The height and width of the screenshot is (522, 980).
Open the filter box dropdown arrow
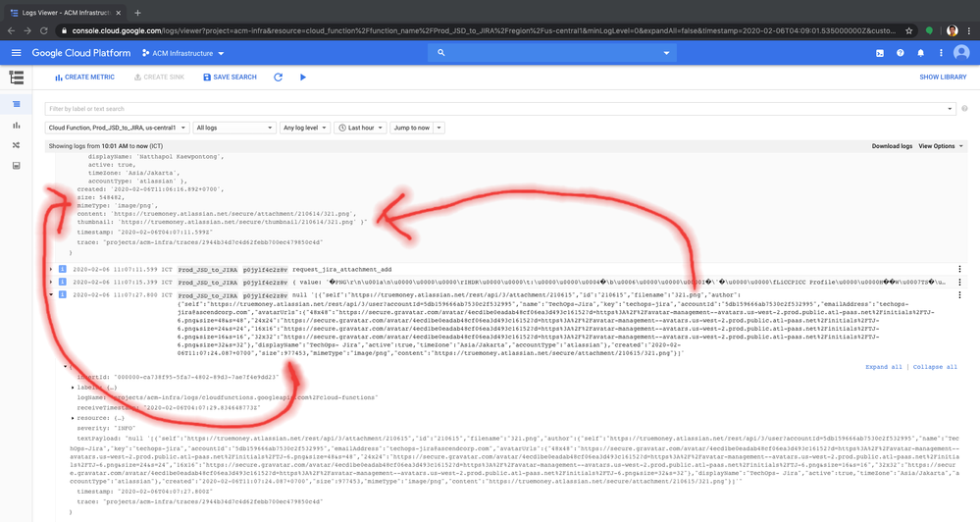click(x=950, y=109)
